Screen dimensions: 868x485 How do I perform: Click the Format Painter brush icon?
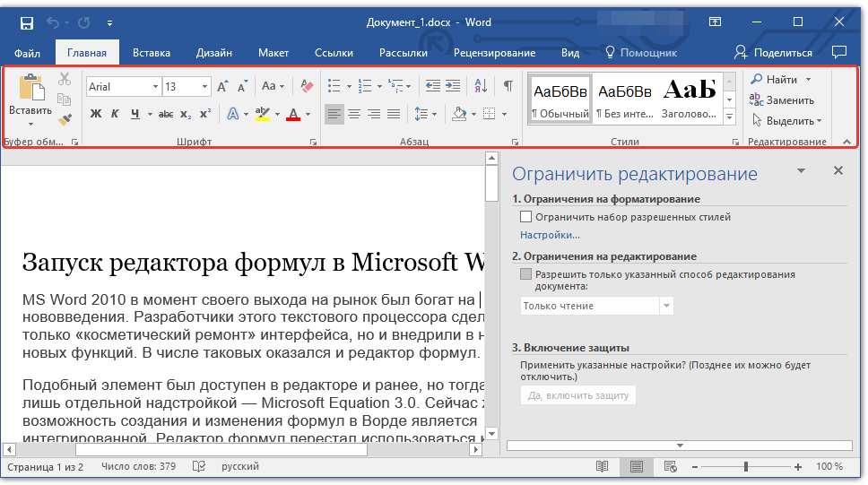(65, 119)
